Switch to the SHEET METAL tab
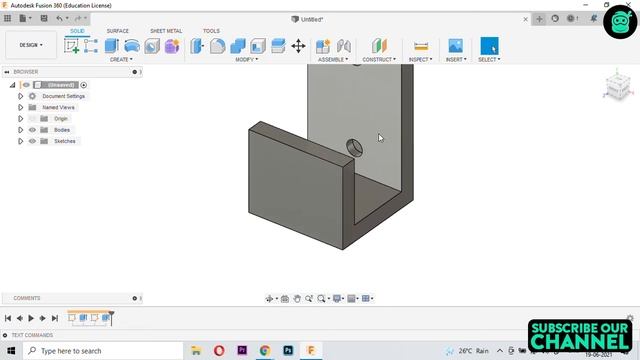Viewport: 640px width, 360px height. point(166,31)
